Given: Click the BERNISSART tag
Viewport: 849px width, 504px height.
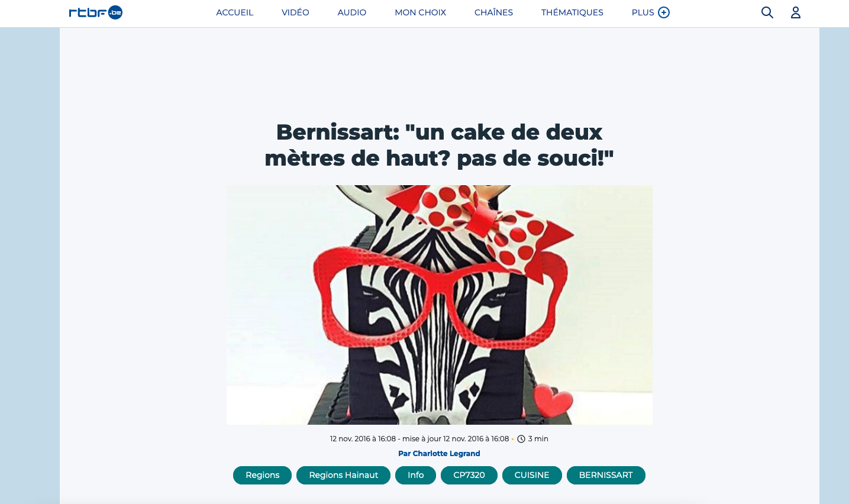Looking at the screenshot, I should coord(606,475).
